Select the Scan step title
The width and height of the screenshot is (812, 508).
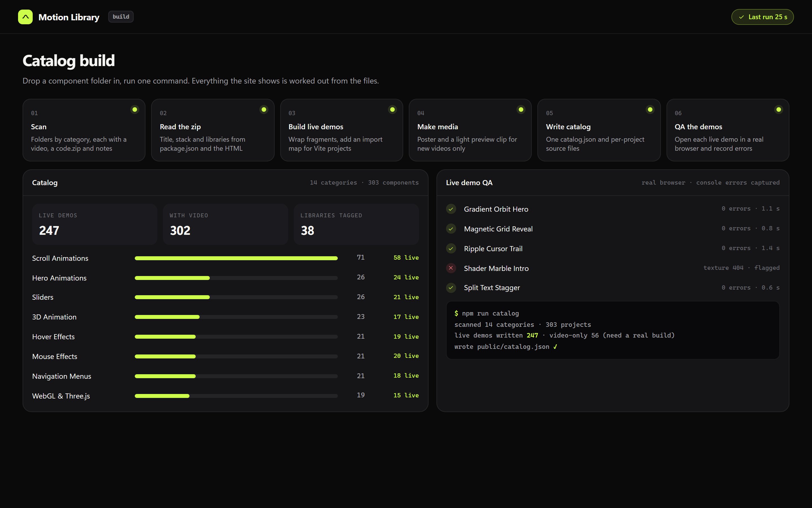pos(39,127)
